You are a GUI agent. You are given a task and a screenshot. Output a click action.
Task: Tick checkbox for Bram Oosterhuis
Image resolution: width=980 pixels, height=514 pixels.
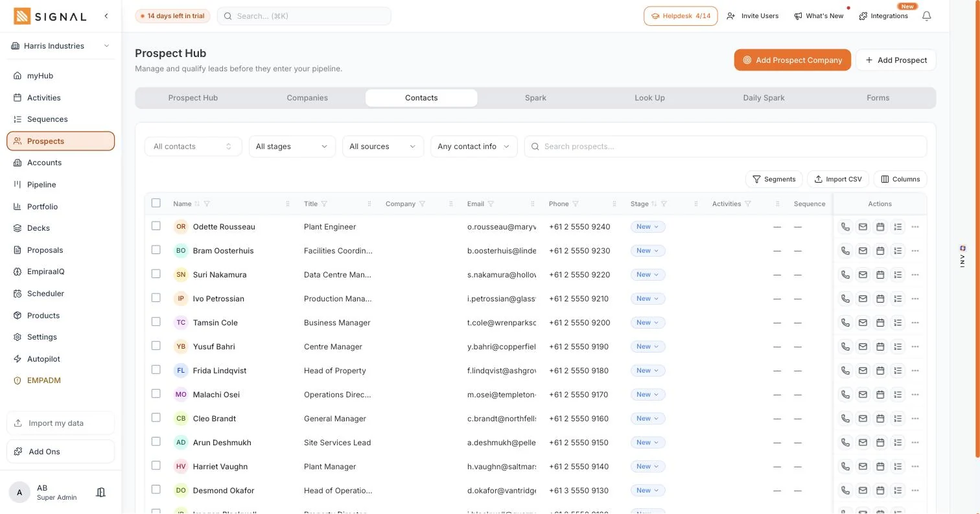[156, 250]
